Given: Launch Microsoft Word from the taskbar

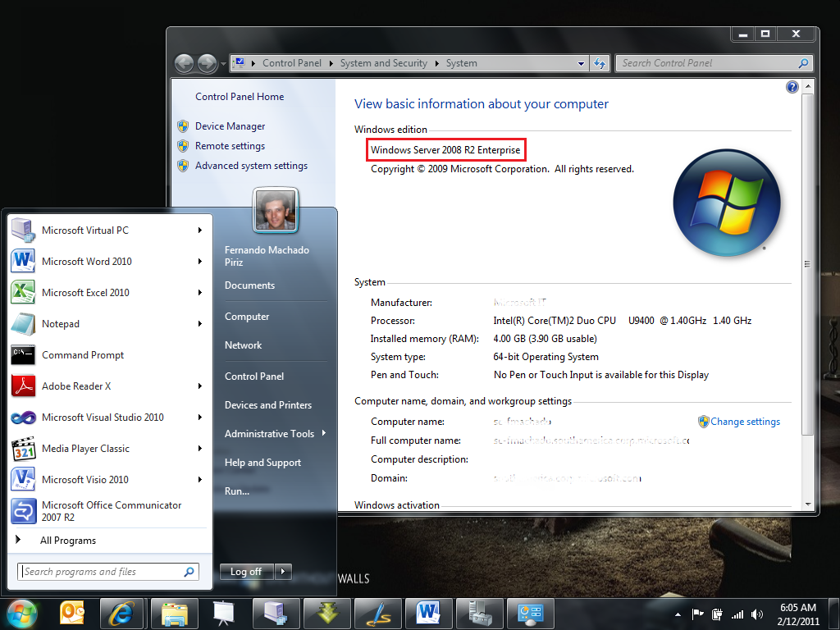Looking at the screenshot, I should point(428,613).
